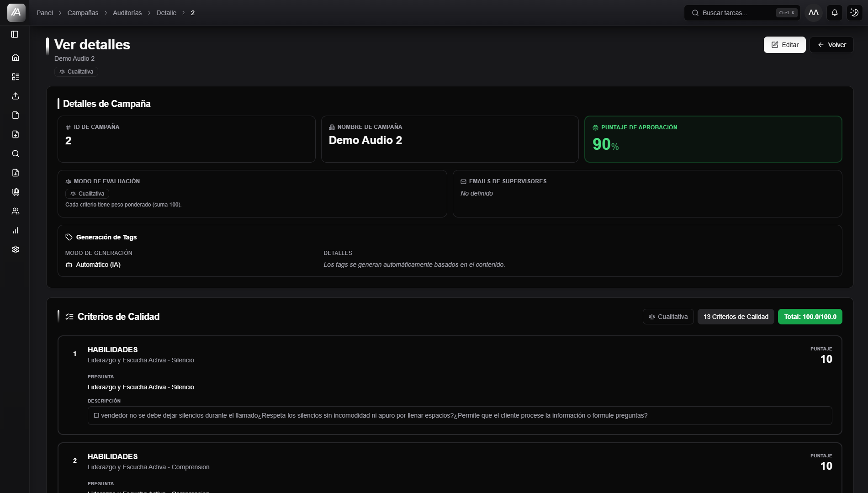
Task: Click the tag icon beside Generación de Tags
Action: click(x=69, y=237)
